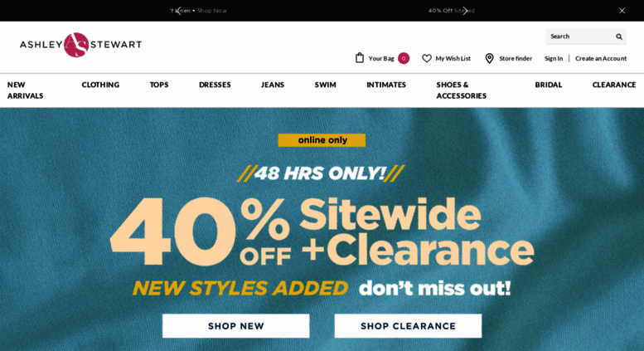This screenshot has height=351, width=644.
Task: Click the bag item count badge
Action: [404, 58]
